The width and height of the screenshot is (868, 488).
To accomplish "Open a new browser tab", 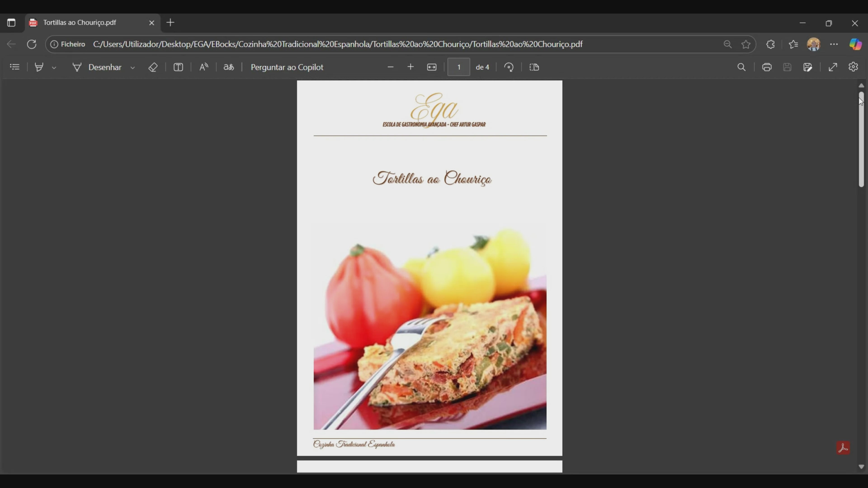I will pyautogui.click(x=170, y=23).
